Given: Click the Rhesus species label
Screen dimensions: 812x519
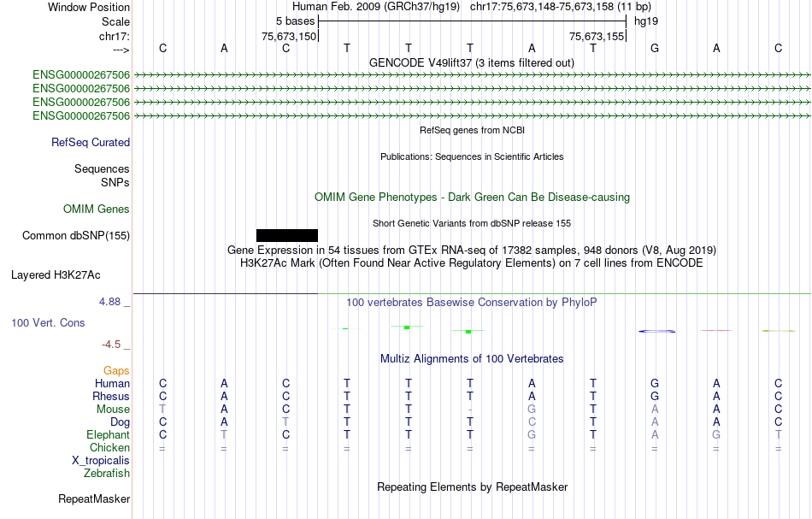Looking at the screenshot, I should [x=111, y=397].
